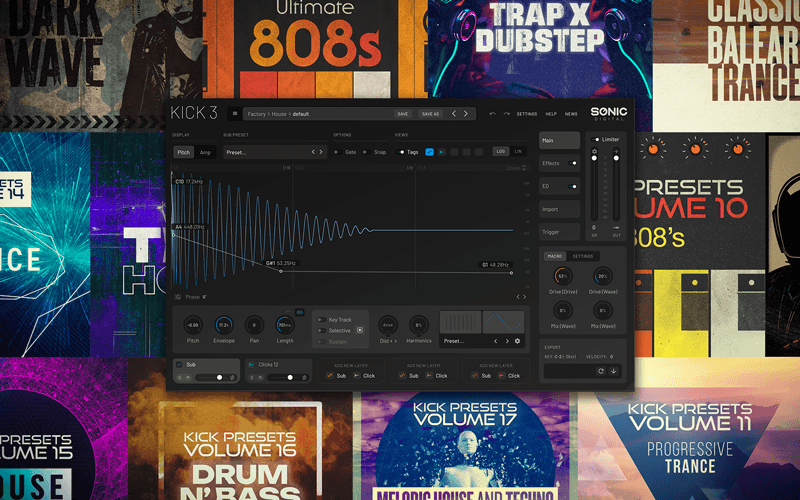Mute the Sub layer with M button
The height and width of the screenshot is (500, 800).
[x=188, y=378]
